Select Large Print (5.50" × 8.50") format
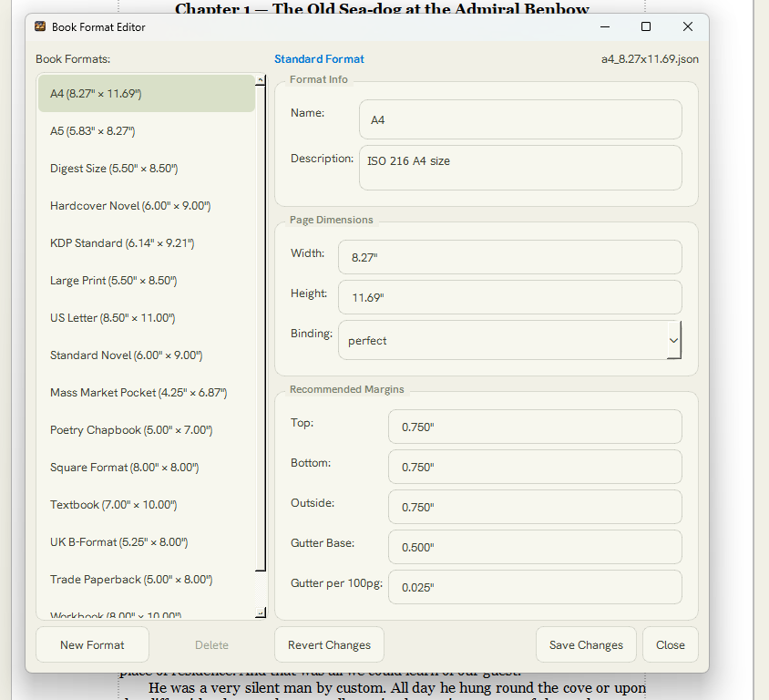 (147, 280)
